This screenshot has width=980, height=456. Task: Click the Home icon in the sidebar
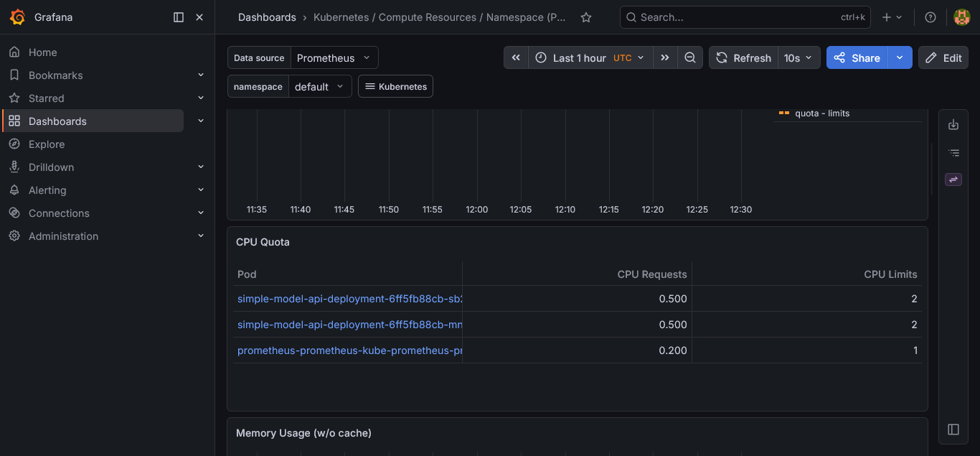tap(14, 52)
